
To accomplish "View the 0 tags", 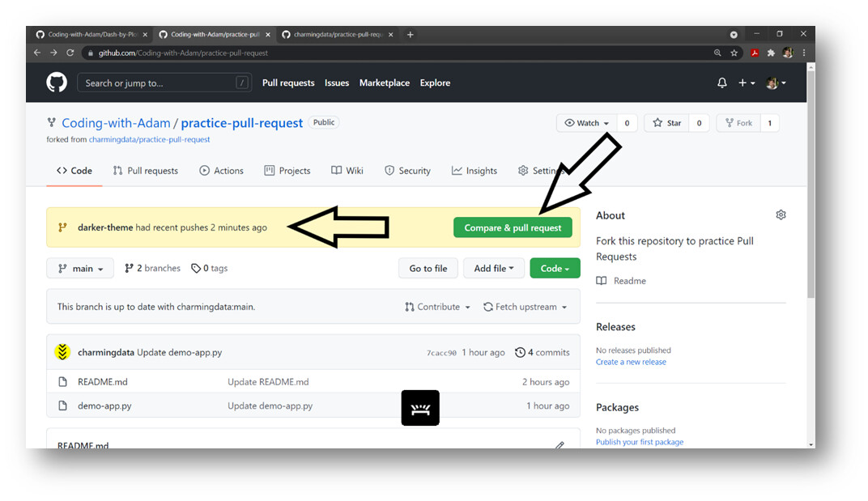I will pyautogui.click(x=209, y=268).
